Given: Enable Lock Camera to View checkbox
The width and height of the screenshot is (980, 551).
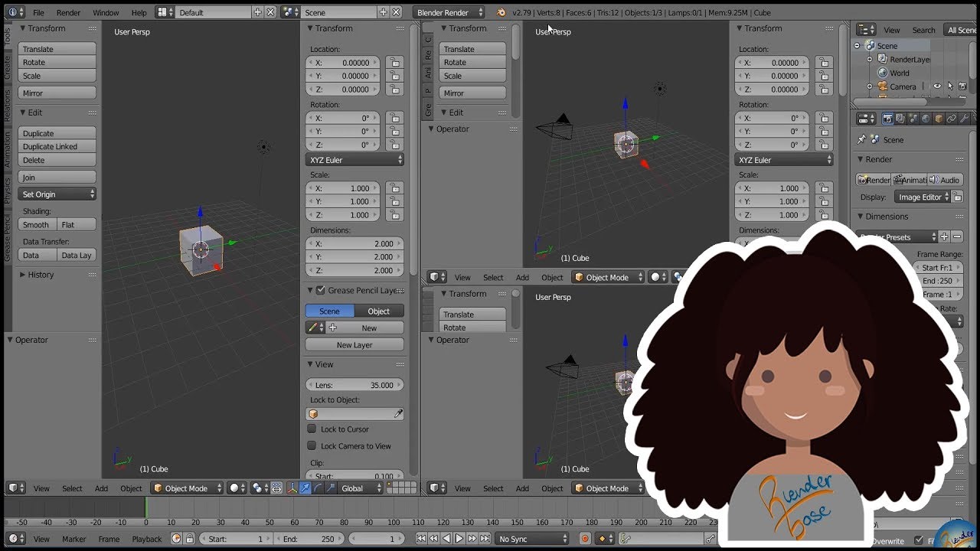Looking at the screenshot, I should (x=312, y=446).
